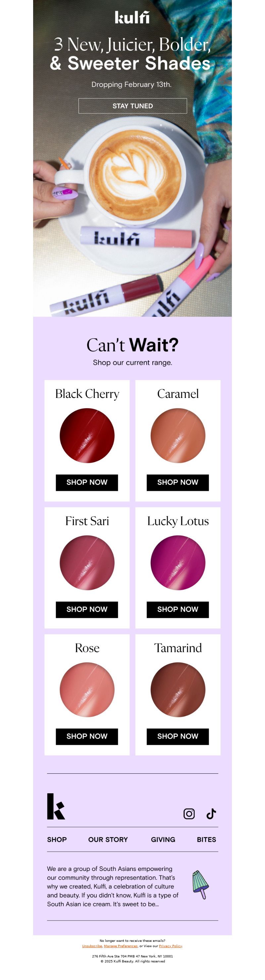This screenshot has height=980, width=265.
Task: Open the SHOP footer menu item
Action: pos(57,839)
